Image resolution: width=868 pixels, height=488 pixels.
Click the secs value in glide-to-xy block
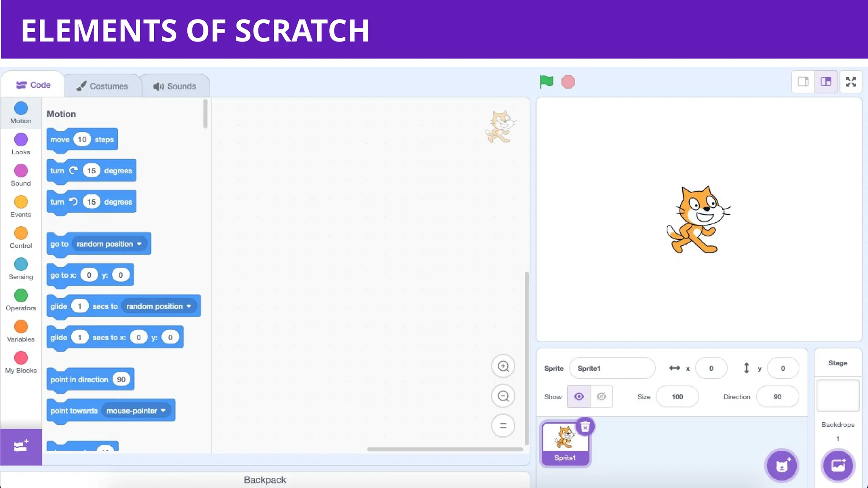tap(79, 338)
